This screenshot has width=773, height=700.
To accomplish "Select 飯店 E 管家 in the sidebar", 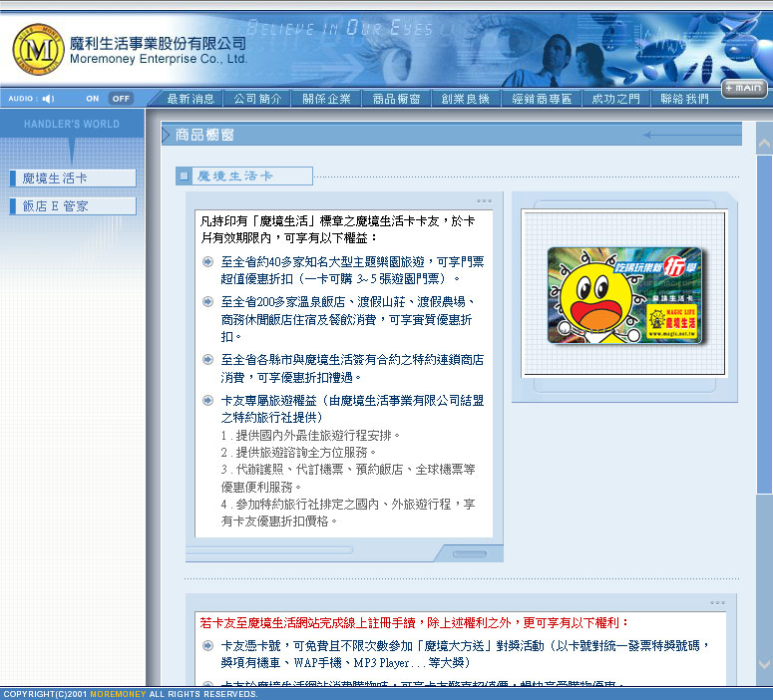I will [x=73, y=206].
